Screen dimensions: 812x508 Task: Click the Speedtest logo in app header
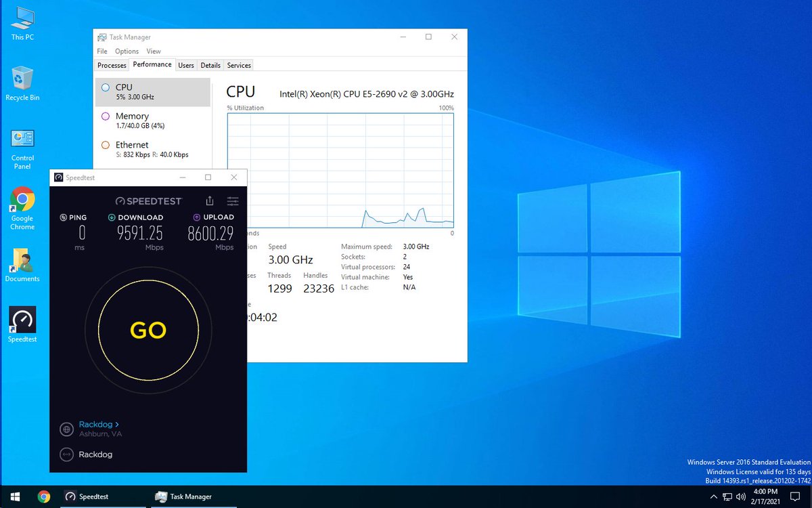tap(148, 201)
